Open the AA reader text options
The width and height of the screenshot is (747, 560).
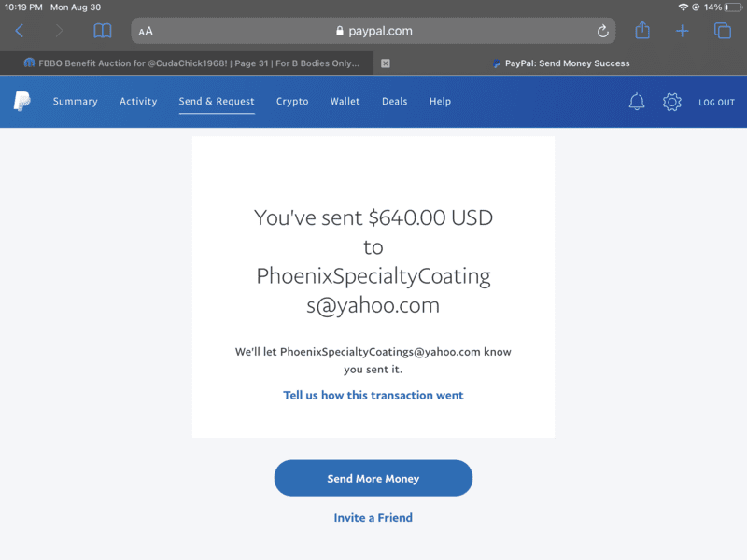coord(146,31)
